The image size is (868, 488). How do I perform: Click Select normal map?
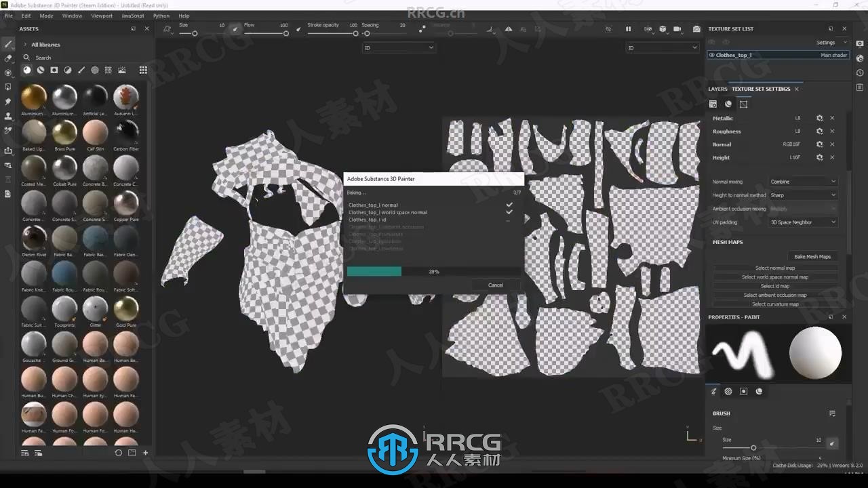[x=775, y=268]
